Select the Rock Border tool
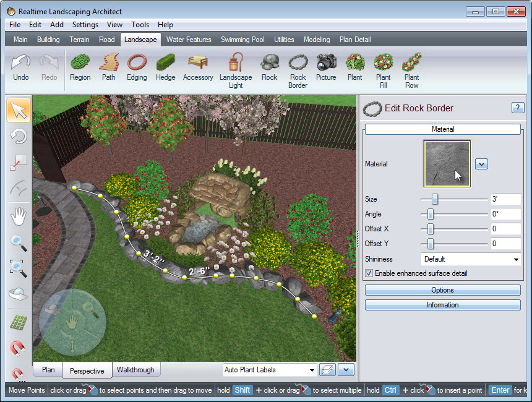The image size is (532, 402). 298,71
